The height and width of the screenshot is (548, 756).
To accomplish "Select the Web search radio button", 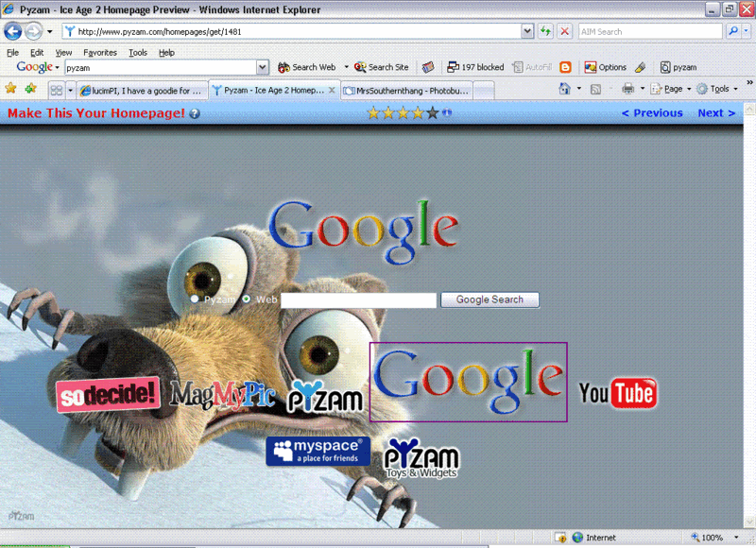I will (x=247, y=300).
